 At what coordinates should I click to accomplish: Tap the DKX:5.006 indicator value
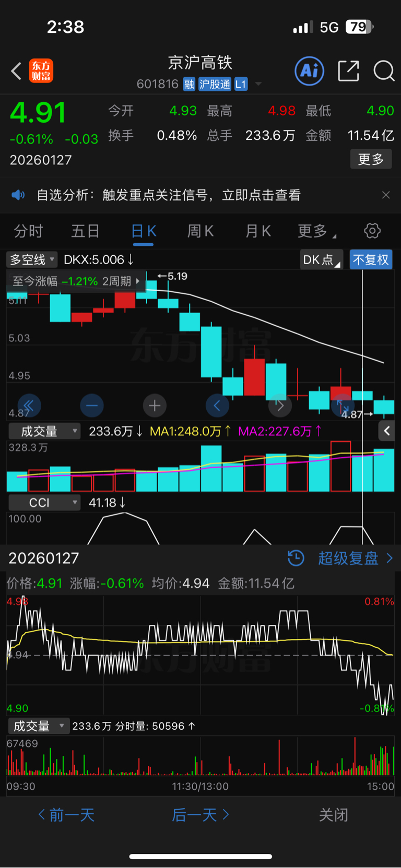pyautogui.click(x=99, y=259)
